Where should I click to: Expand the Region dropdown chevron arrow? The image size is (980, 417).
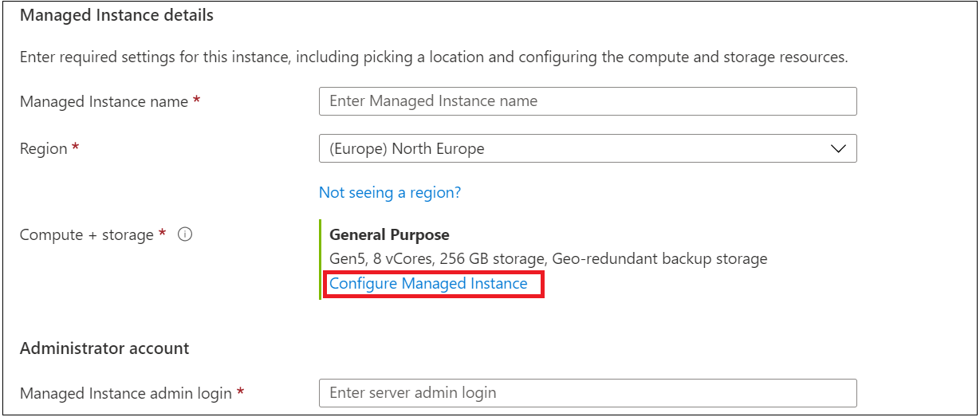click(838, 149)
